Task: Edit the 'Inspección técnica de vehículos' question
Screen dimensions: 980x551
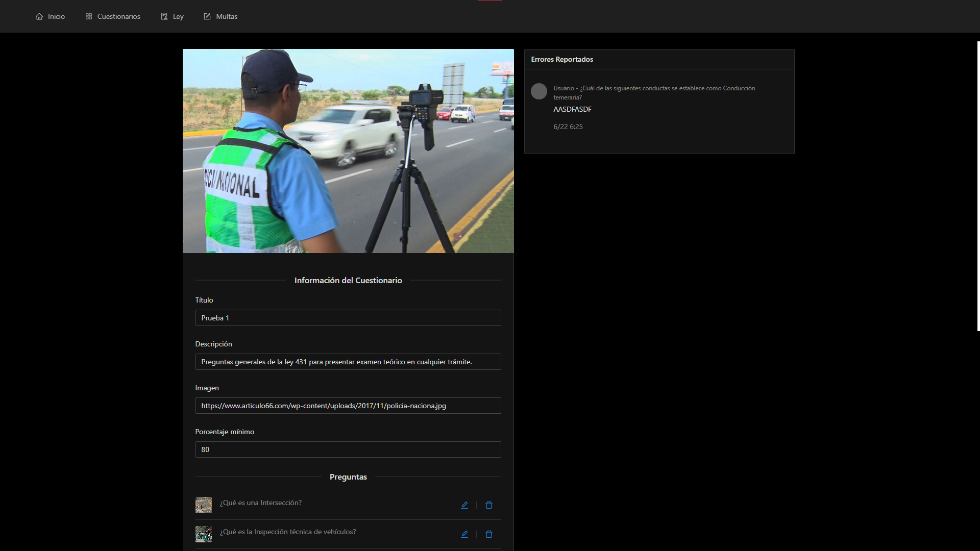Action: 464,534
